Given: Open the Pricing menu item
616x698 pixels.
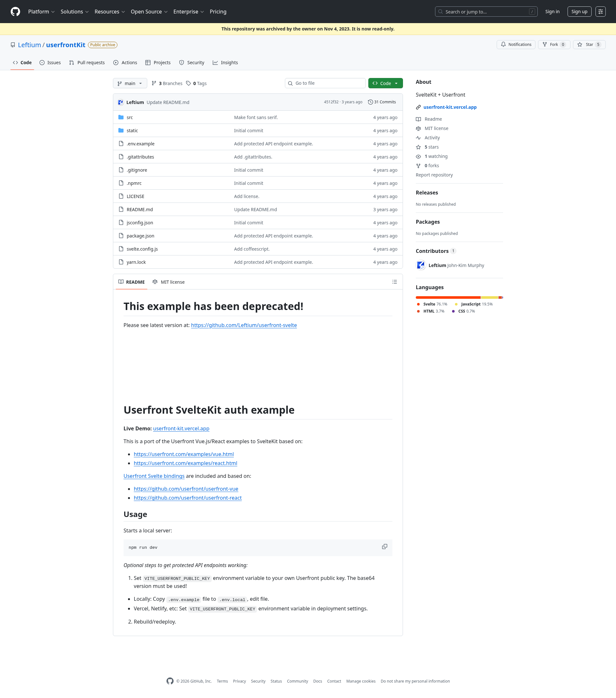Looking at the screenshot, I should tap(218, 12).
